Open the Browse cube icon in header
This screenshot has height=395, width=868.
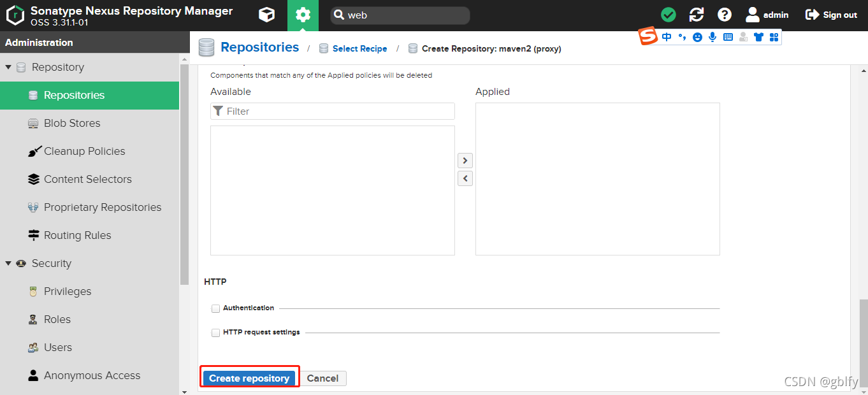click(266, 15)
